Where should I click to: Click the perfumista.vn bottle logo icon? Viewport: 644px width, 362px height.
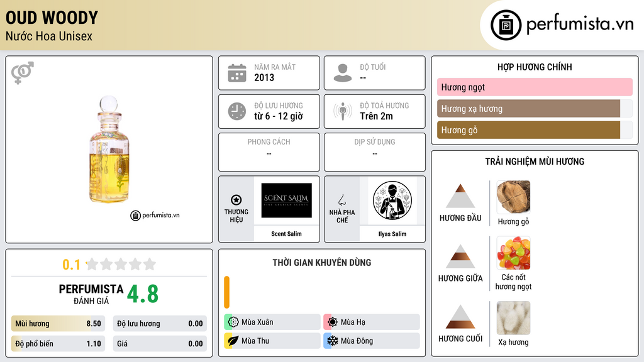506,25
